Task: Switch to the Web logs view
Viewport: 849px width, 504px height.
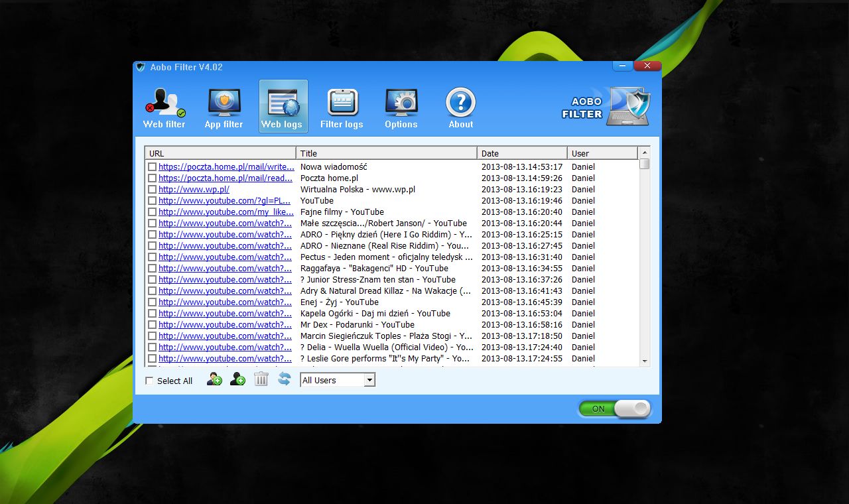Action: click(283, 107)
